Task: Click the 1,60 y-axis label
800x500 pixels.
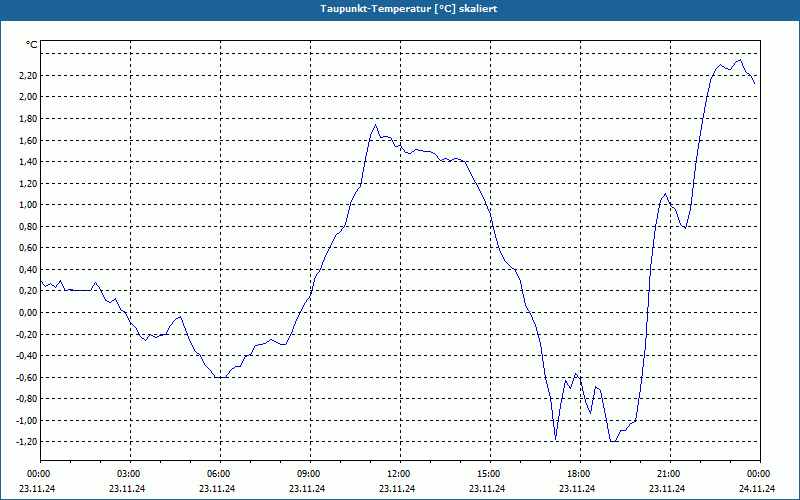Action: point(29,140)
